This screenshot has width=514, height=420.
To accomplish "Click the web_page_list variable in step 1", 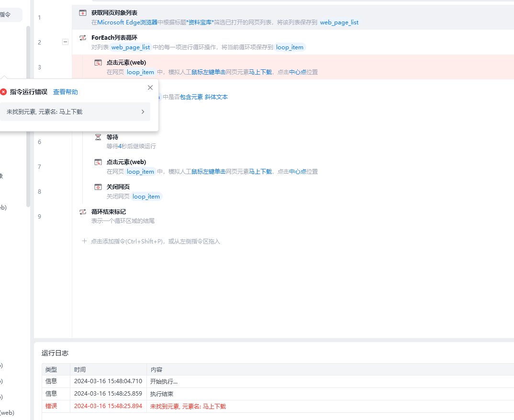I will 339,22.
